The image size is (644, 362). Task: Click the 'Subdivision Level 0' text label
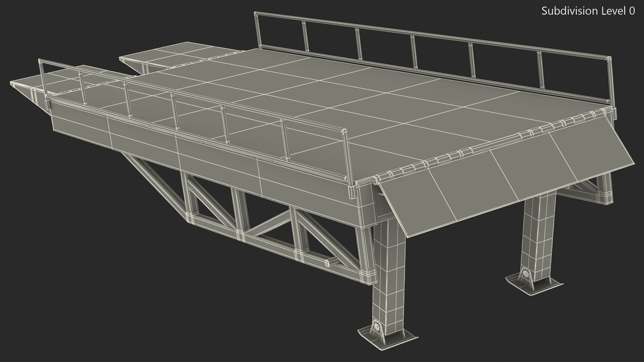tap(588, 11)
